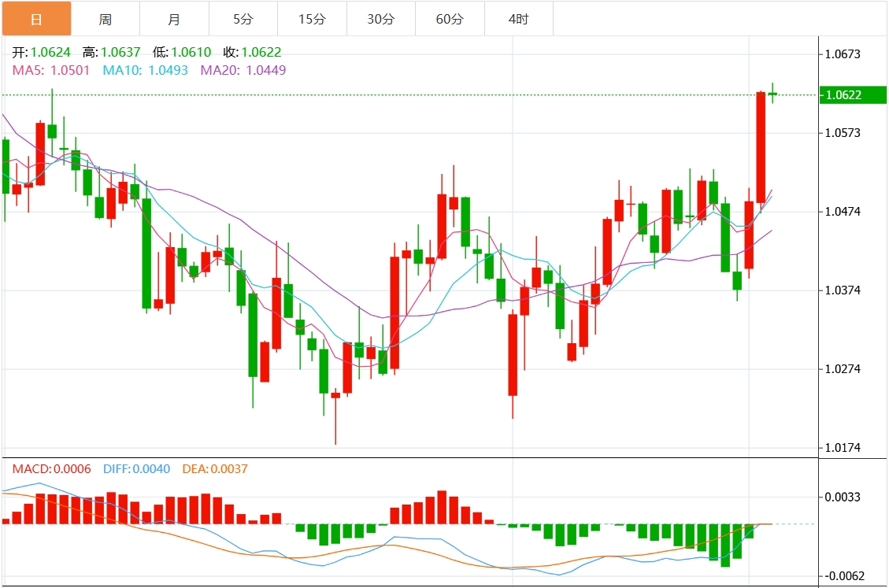Click the green 1.0622 current price tag

coord(854,94)
